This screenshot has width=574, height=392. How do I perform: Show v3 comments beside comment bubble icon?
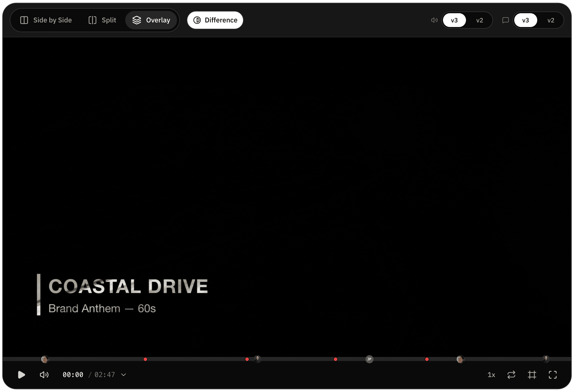pos(525,20)
